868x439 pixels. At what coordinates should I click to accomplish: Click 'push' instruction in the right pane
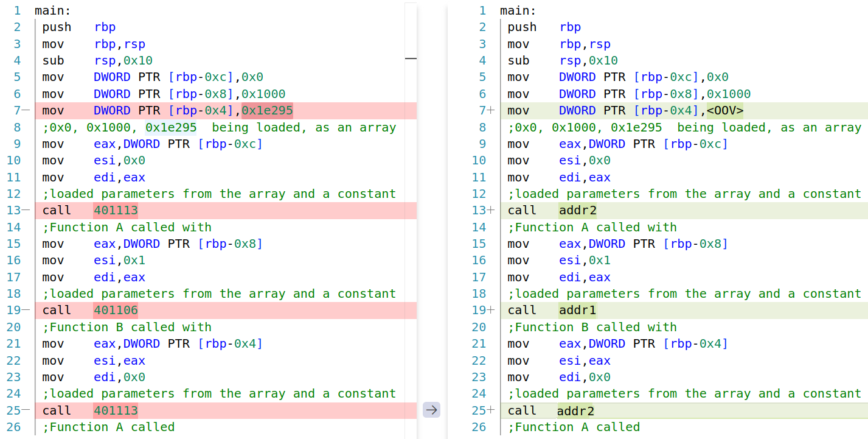[x=522, y=27]
